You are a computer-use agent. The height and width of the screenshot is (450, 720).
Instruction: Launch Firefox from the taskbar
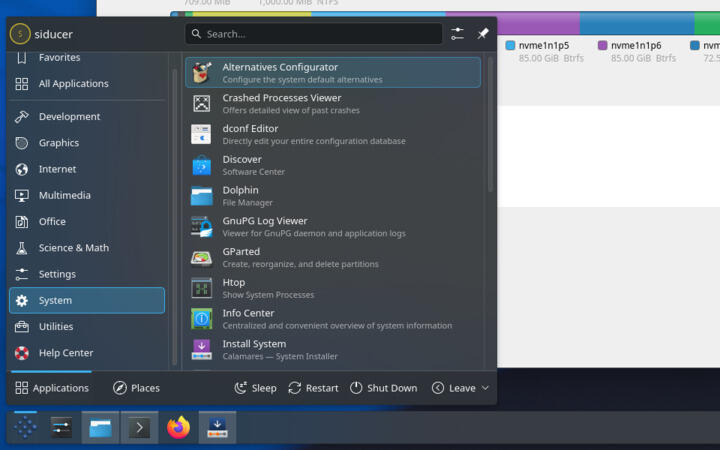tap(178, 428)
